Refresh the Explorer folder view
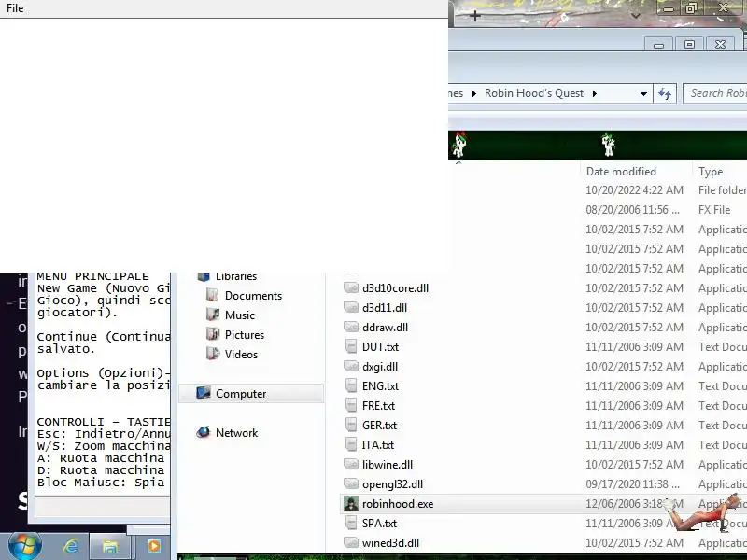Image resolution: width=747 pixels, height=560 pixels. click(665, 94)
